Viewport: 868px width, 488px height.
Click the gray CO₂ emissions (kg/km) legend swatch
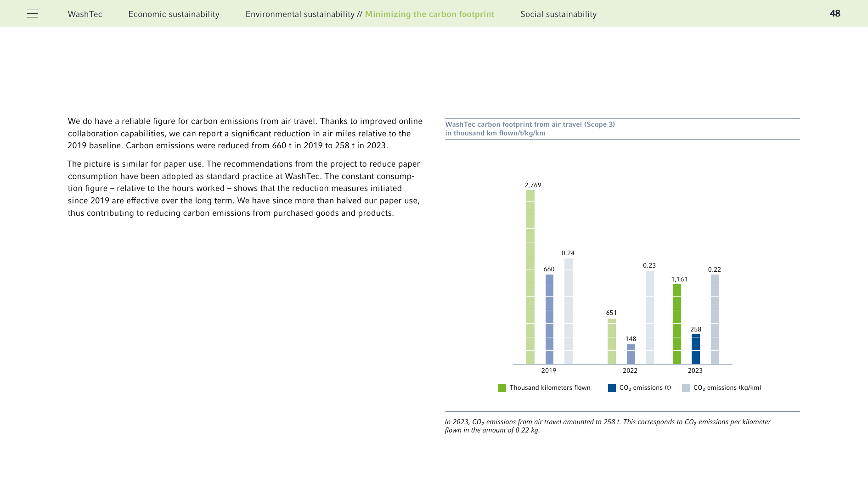coord(686,388)
